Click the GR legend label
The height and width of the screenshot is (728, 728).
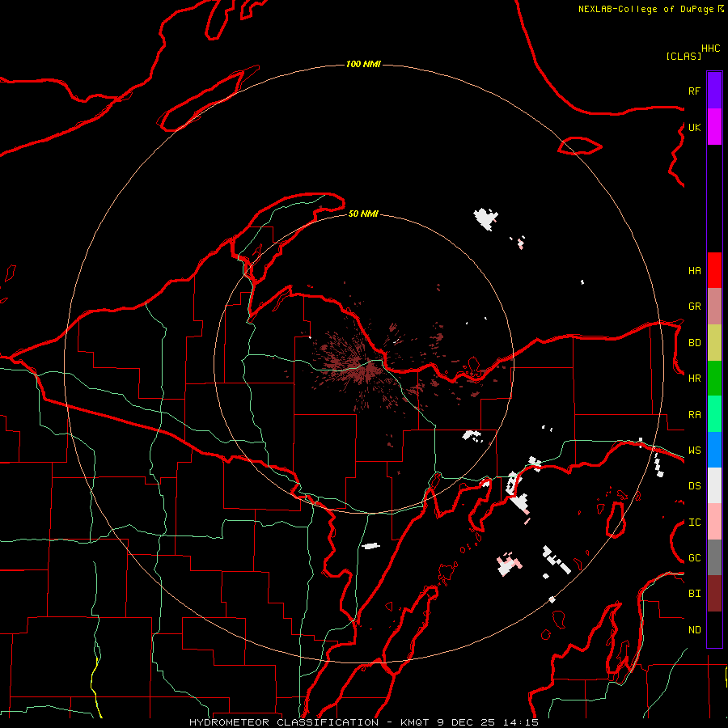pos(694,307)
